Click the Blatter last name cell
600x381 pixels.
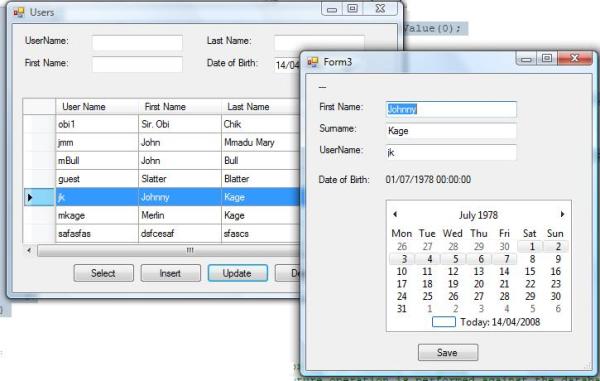tap(260, 179)
